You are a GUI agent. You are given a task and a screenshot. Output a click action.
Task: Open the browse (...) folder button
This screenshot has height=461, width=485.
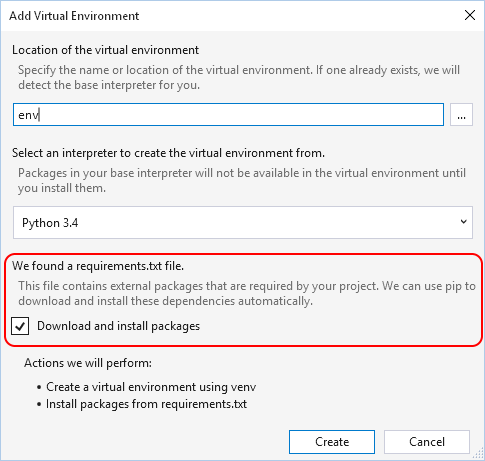pyautogui.click(x=461, y=115)
